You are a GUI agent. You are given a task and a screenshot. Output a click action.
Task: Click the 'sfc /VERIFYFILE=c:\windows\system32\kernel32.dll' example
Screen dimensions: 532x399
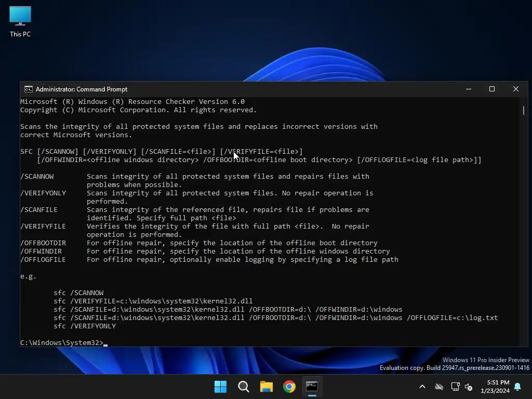coord(153,301)
